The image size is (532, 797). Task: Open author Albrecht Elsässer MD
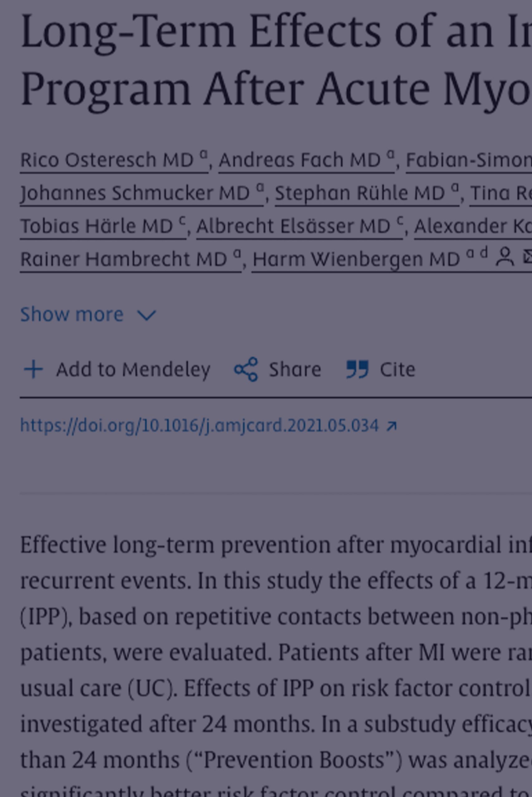(300, 226)
